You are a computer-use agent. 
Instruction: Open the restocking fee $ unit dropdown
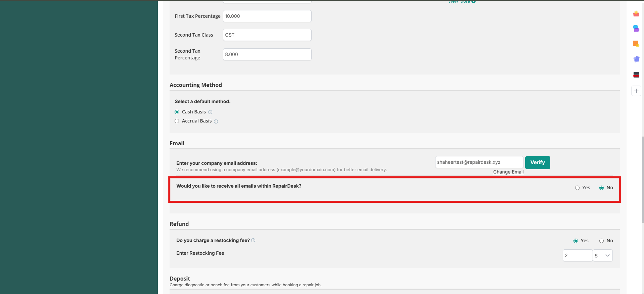click(602, 255)
